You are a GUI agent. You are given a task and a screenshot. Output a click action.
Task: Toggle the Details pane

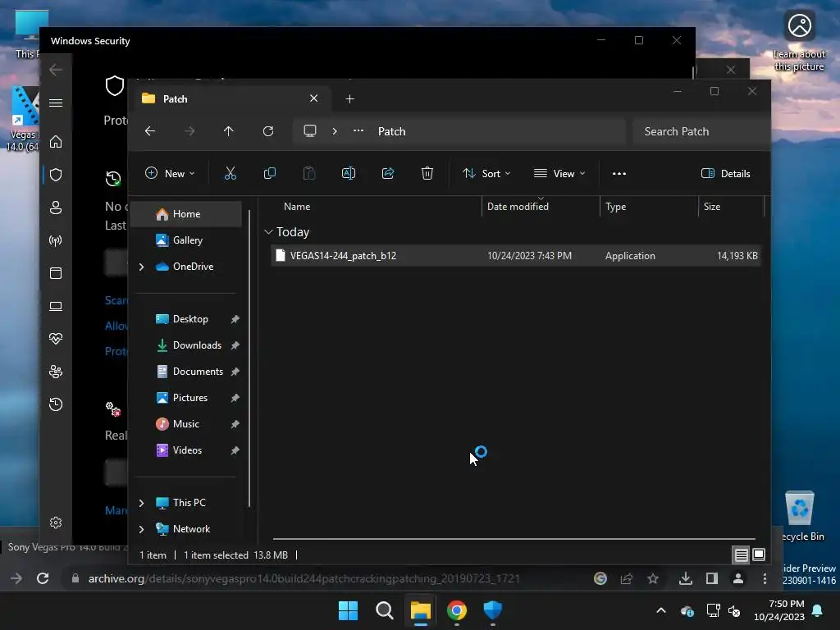[726, 174]
